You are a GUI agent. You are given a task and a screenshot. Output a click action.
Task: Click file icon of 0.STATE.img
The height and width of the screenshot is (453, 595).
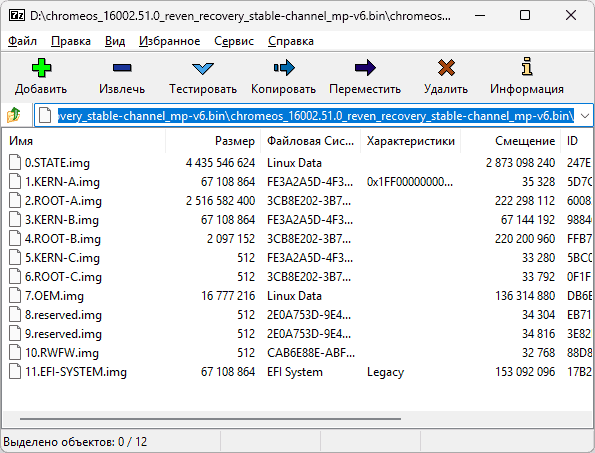(15, 162)
